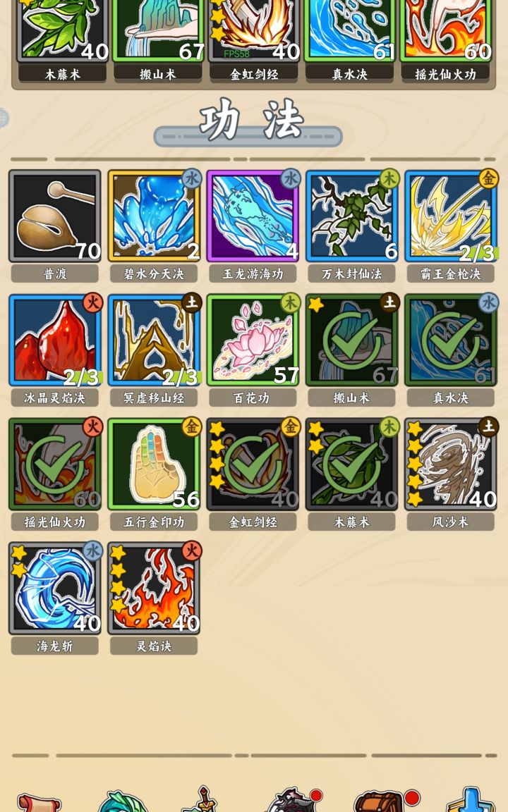Choose the 风沙术 sand tornado skill
508x812 pixels.
[451, 464]
